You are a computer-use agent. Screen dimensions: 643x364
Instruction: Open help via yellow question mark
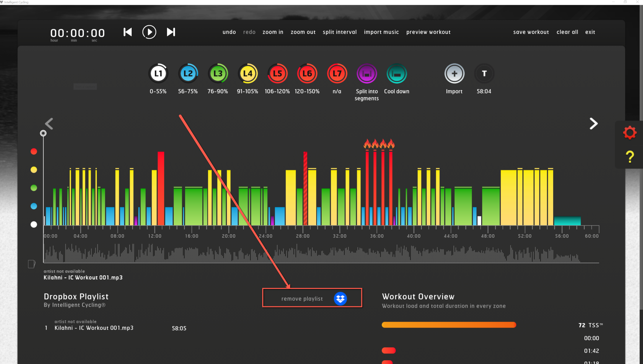(x=630, y=157)
